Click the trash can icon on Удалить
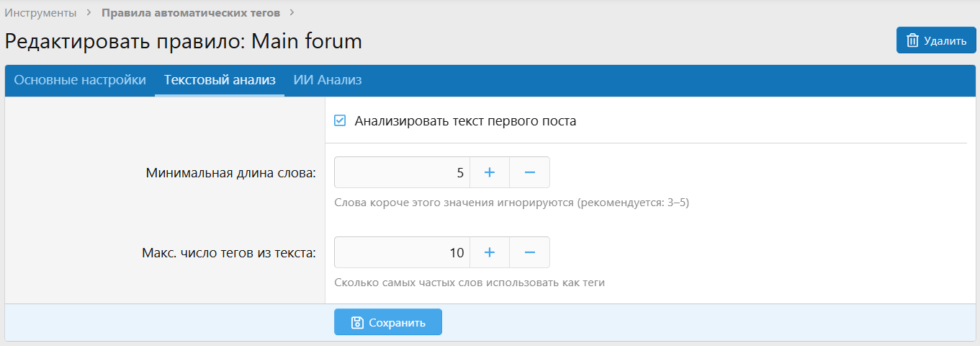This screenshot has height=346, width=980. point(912,40)
